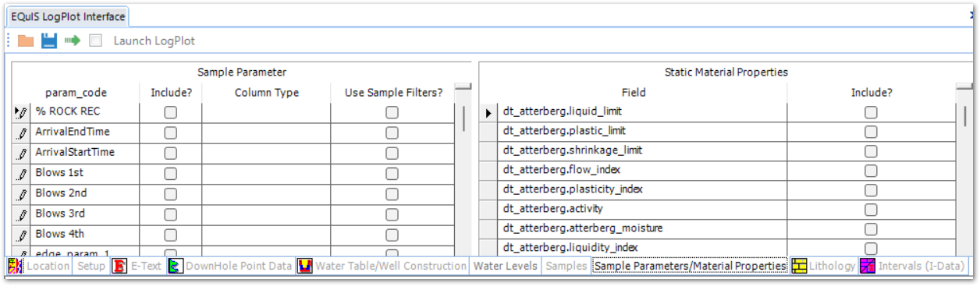
Task: Click Column Type cell for Blows 1st
Action: (266, 173)
